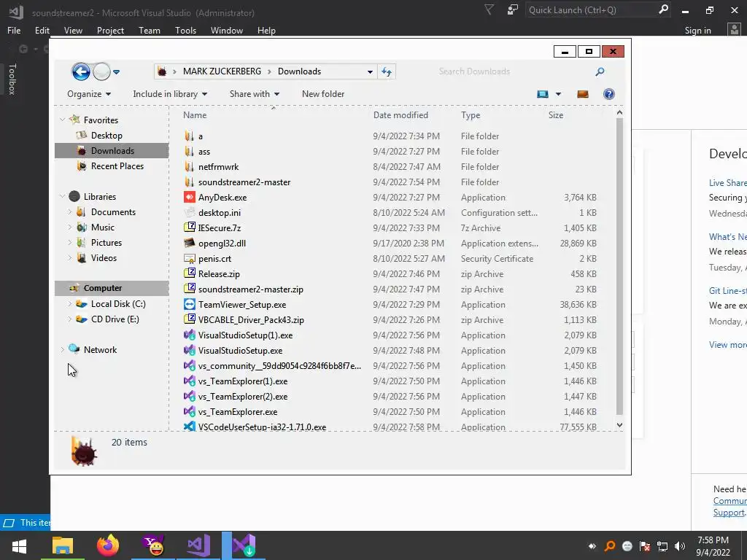Click the opengl32.dll file icon
Screen dimensions: 747x560
click(x=190, y=243)
